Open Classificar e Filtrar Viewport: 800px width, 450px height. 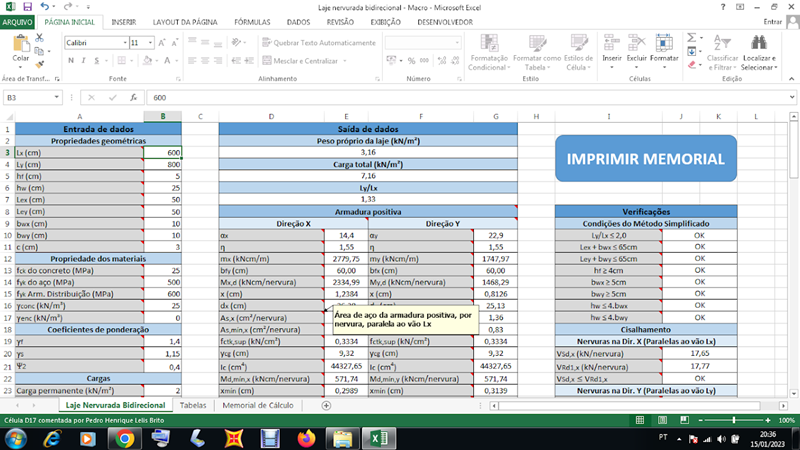[722, 53]
